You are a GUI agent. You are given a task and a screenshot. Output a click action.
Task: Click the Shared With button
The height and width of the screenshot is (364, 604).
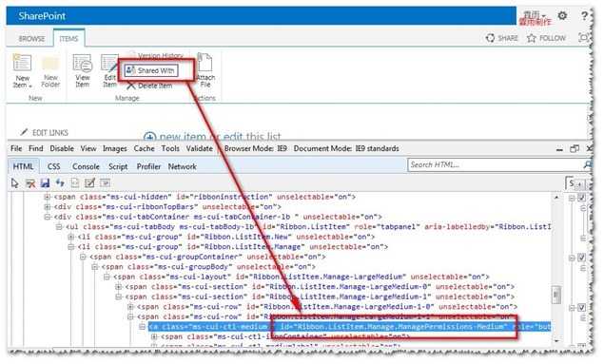[x=151, y=70]
